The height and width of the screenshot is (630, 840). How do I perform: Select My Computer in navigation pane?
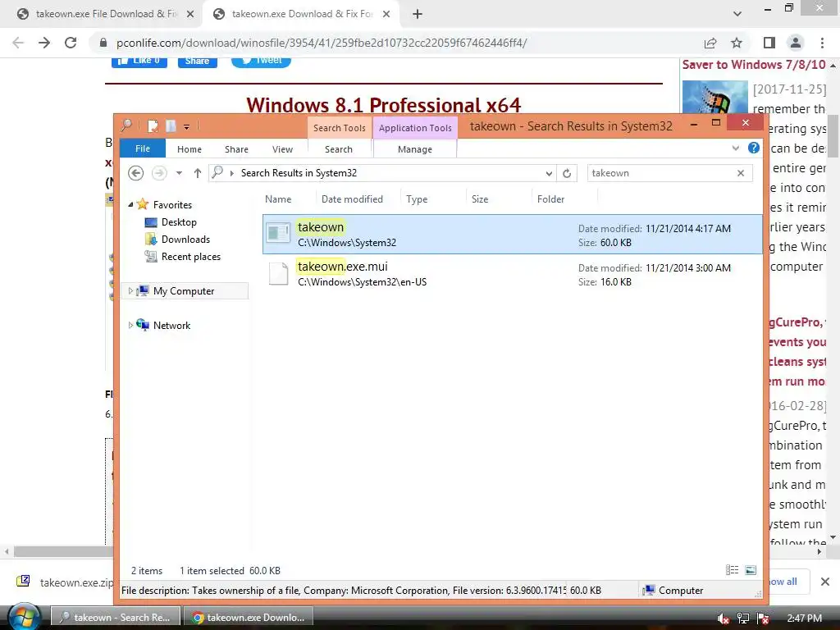[x=183, y=291]
